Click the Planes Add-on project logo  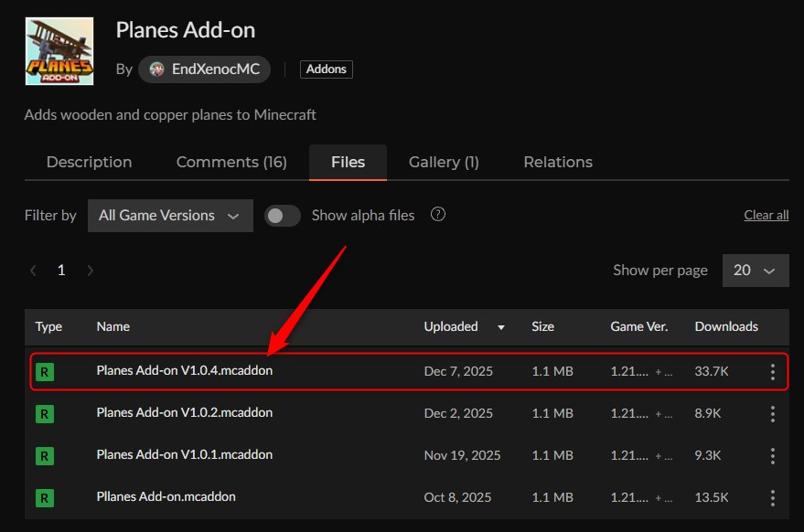(x=59, y=50)
